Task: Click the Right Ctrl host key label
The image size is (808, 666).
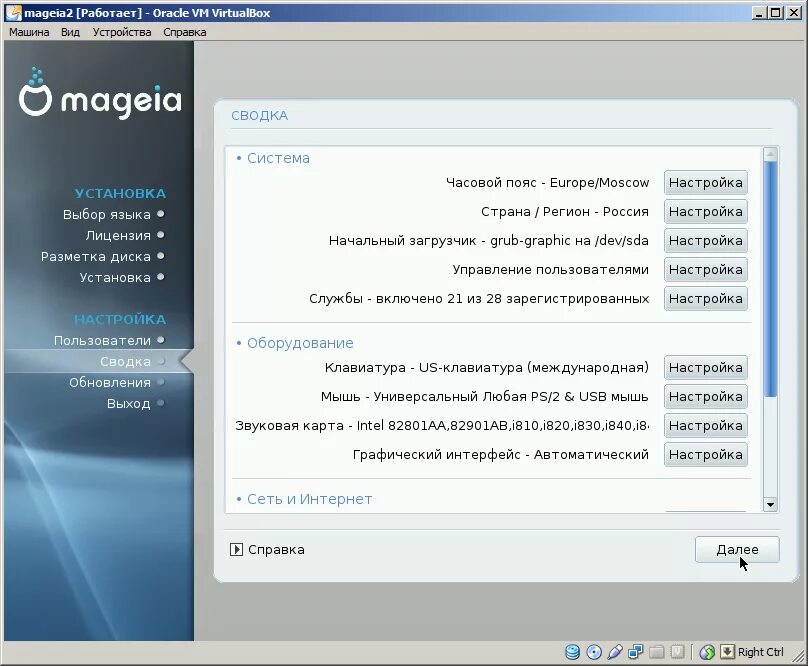Action: 761,652
